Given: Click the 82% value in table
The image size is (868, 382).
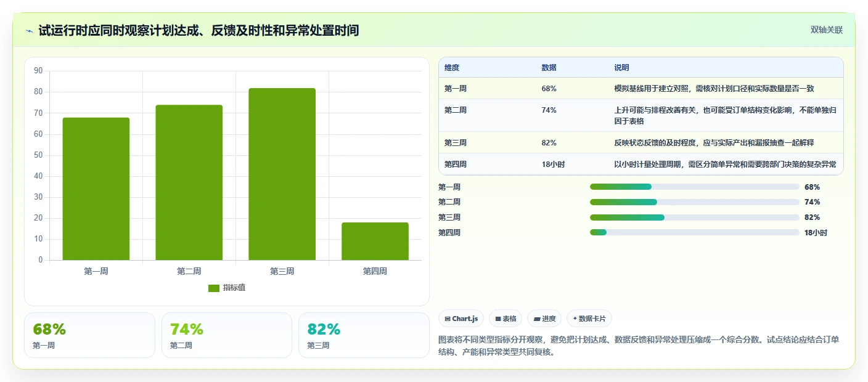Looking at the screenshot, I should click(549, 143).
